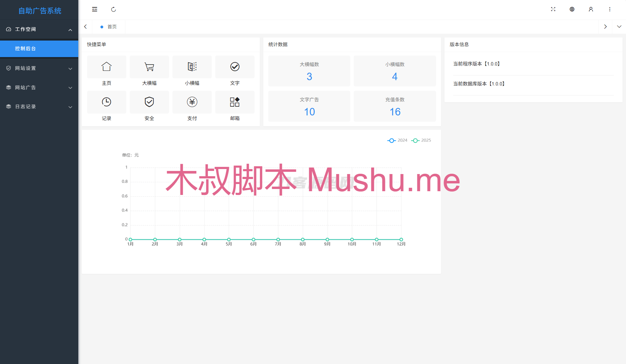Open the language globe icon
The image size is (626, 364).
click(572, 9)
